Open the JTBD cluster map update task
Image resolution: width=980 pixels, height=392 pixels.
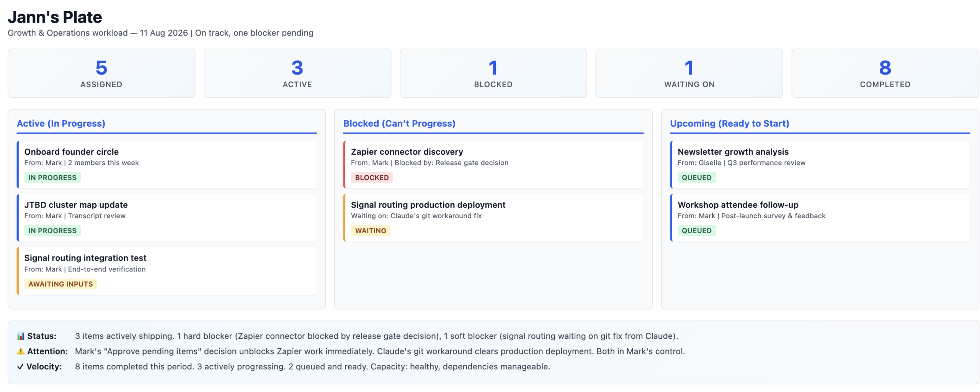[167, 218]
